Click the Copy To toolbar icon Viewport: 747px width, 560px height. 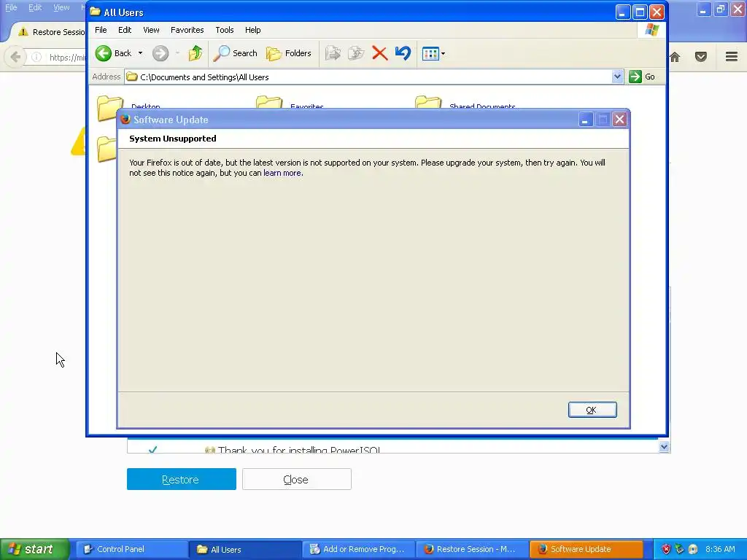(356, 53)
